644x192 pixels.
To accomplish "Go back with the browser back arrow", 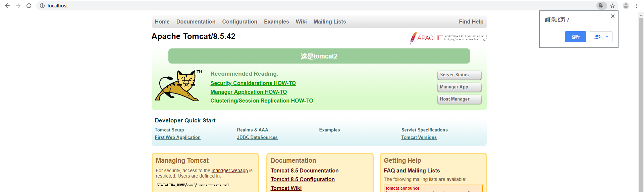I will point(7,6).
